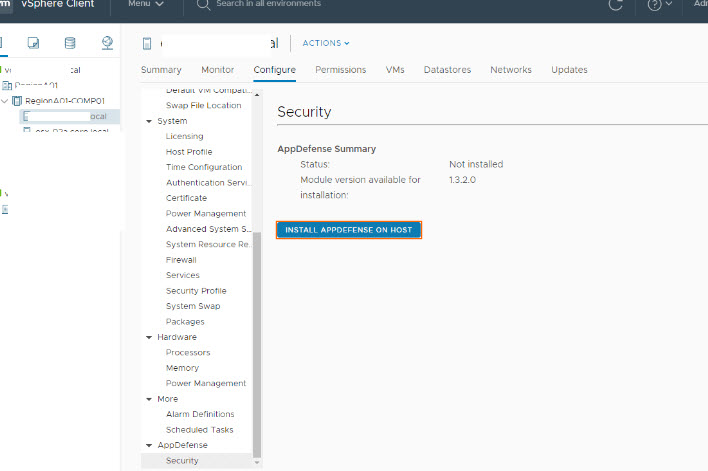Open the Security Profile settings link
This screenshot has height=471, width=708.
[196, 291]
